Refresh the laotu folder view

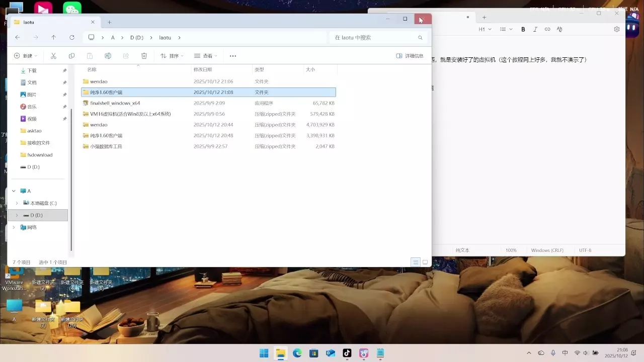click(72, 37)
